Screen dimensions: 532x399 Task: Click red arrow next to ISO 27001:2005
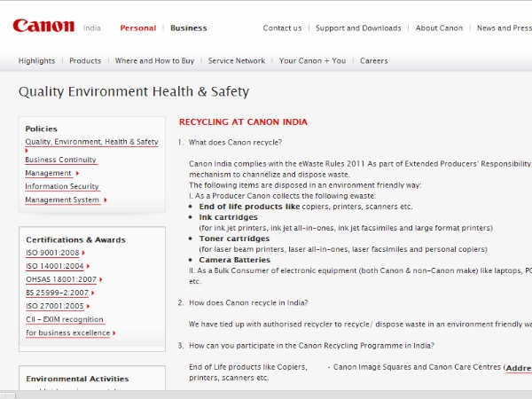pyautogui.click(x=88, y=306)
